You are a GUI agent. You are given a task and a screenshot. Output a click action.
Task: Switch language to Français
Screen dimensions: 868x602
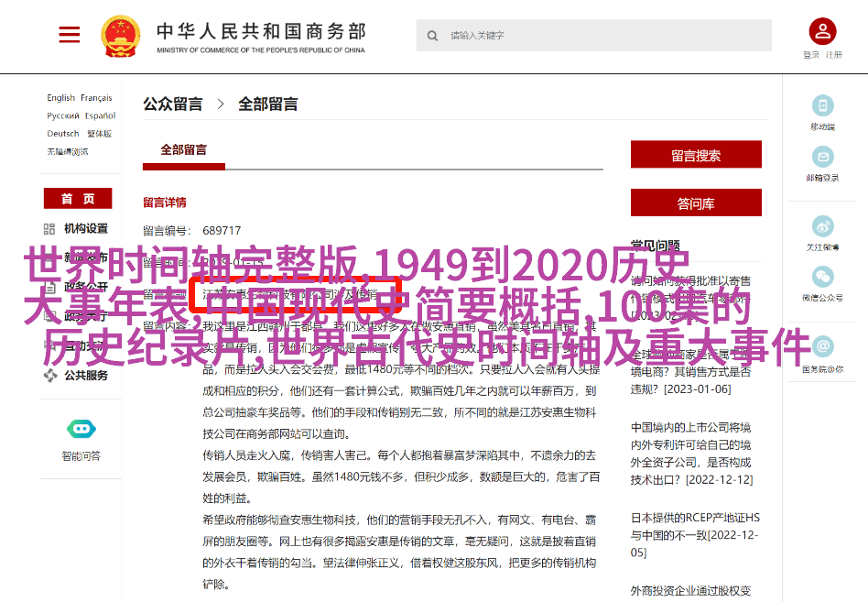[x=96, y=98]
